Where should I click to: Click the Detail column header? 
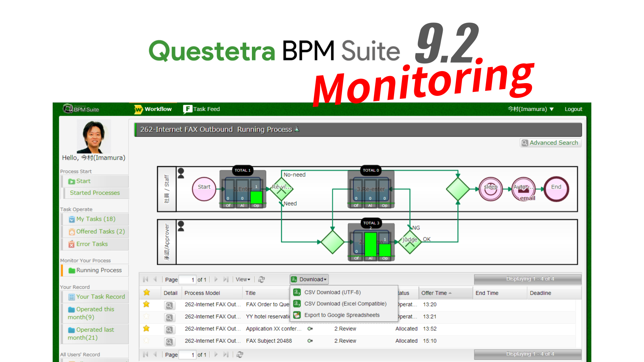coord(171,293)
